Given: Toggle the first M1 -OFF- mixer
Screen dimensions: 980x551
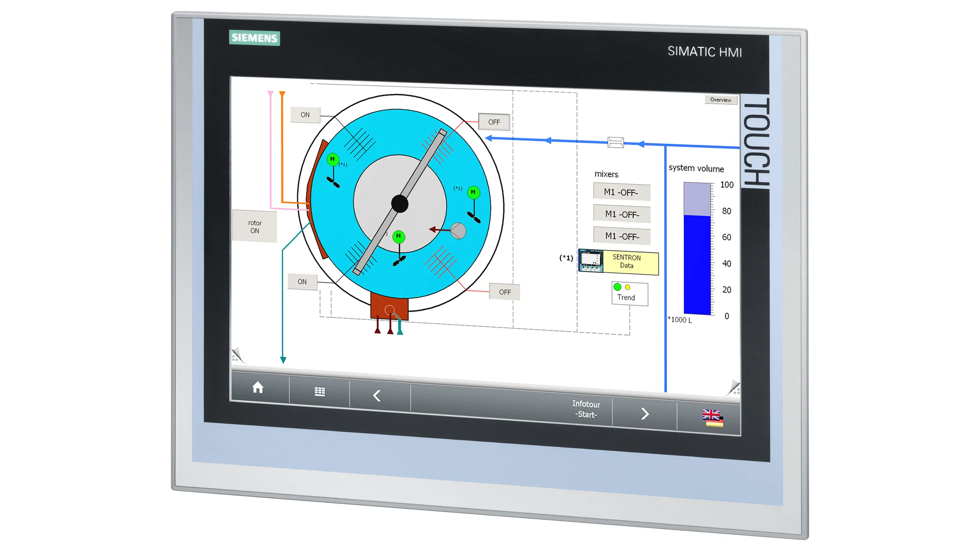Looking at the screenshot, I should [621, 192].
